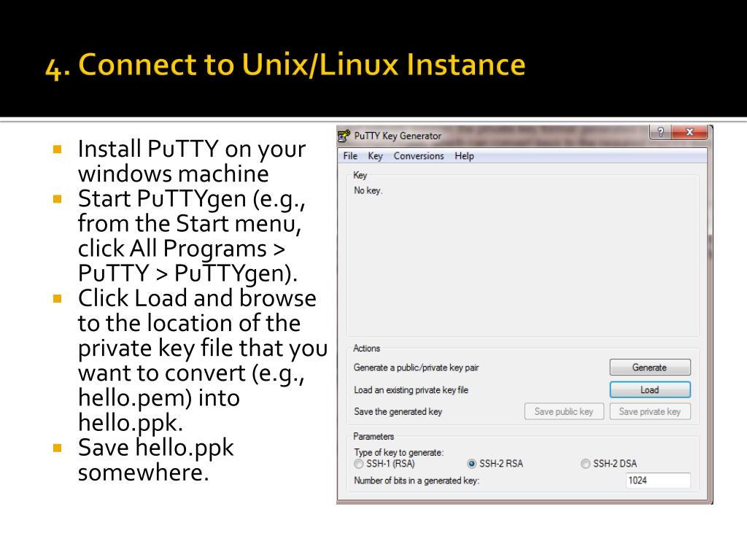The height and width of the screenshot is (560, 747).
Task: Click the PuTTY Key Generator title bar icon
Action: [x=344, y=136]
